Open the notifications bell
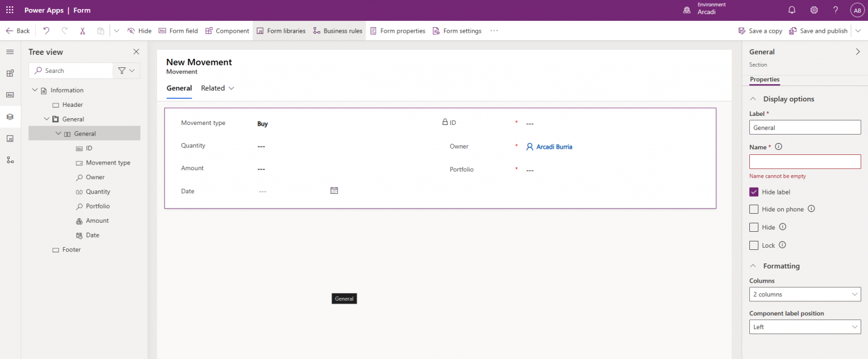The height and width of the screenshot is (359, 868). (x=792, y=10)
